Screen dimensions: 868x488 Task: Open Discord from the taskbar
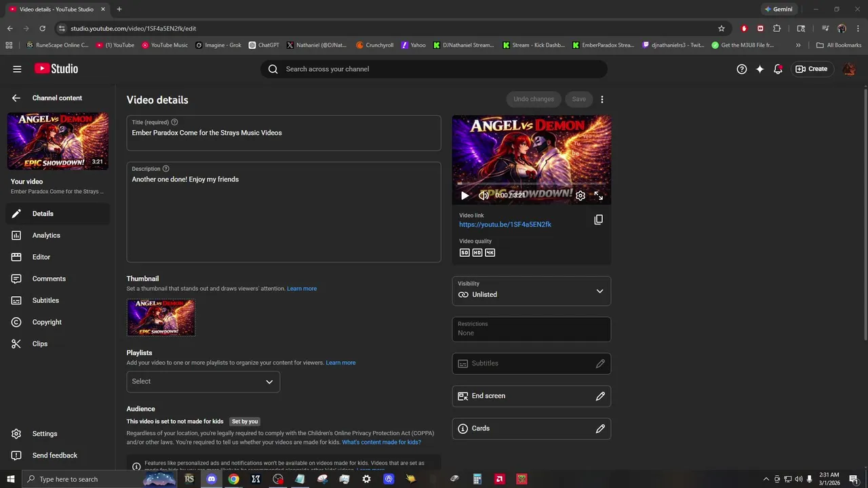(212, 479)
